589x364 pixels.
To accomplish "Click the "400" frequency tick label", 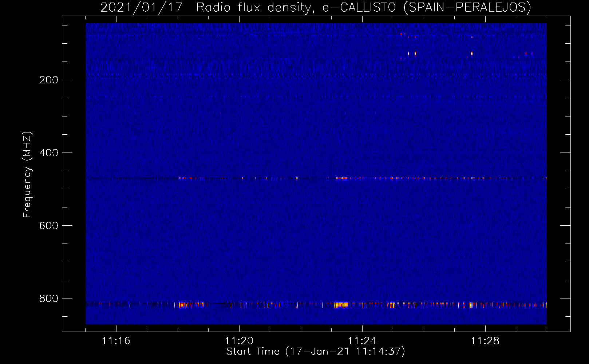I will [x=49, y=153].
